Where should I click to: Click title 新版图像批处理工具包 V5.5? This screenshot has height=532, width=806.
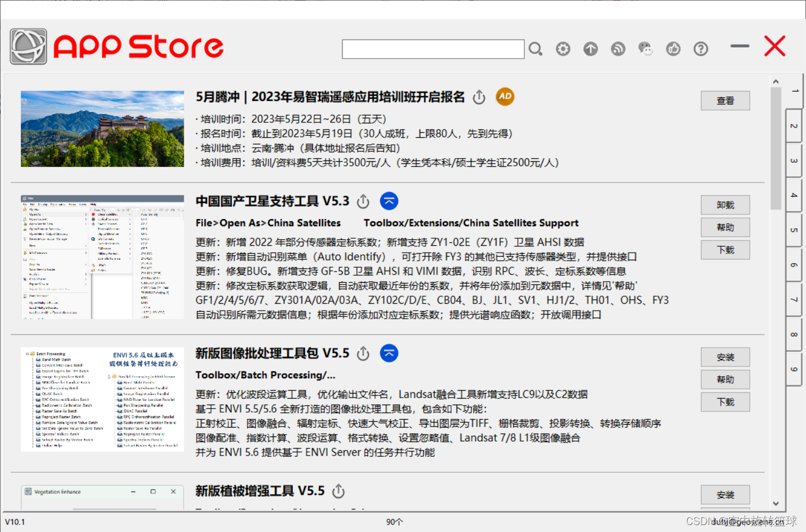273,353
